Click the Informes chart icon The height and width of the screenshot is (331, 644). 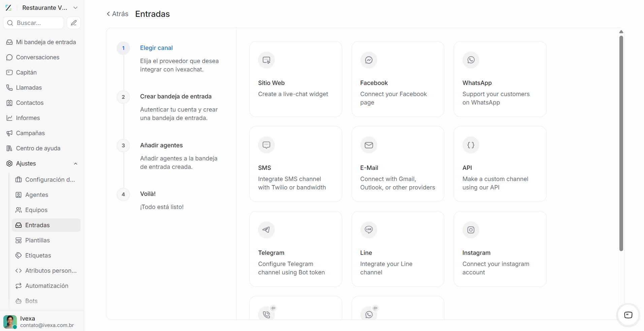[x=9, y=118]
